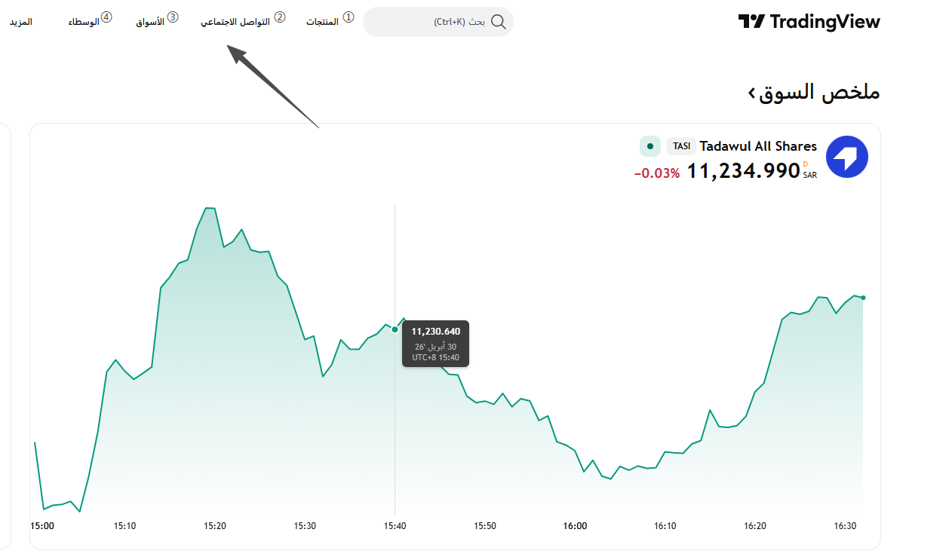Click the Tadawul All Shares round logo
Image resolution: width=952 pixels, height=560 pixels.
coord(847,157)
